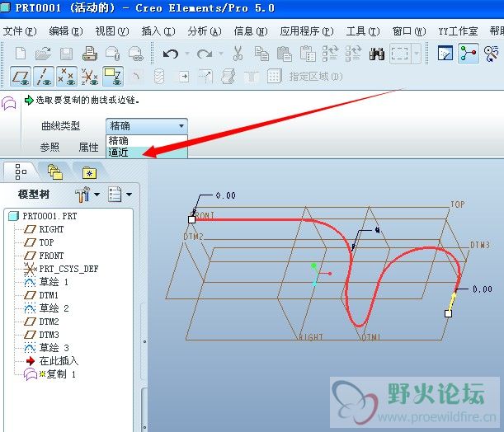Open dropdown beside the selection box icon
Viewport: 504px width, 432px height.
(417, 54)
